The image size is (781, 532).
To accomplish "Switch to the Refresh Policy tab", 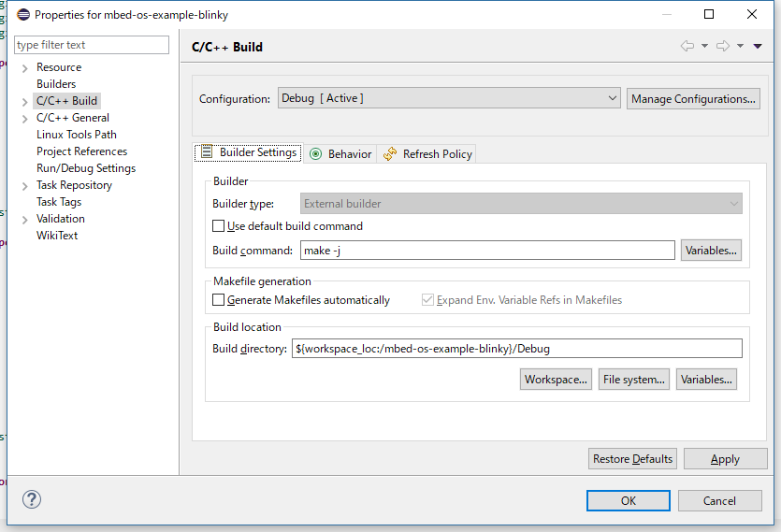I will [427, 154].
